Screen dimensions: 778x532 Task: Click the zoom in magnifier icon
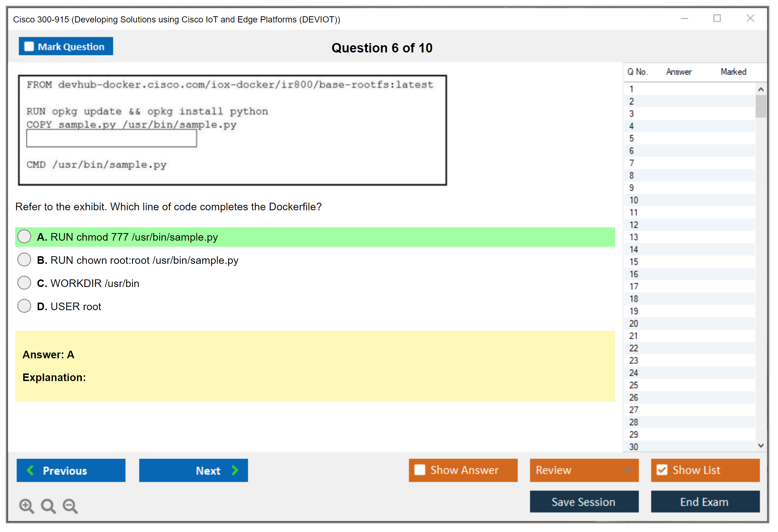tap(26, 506)
